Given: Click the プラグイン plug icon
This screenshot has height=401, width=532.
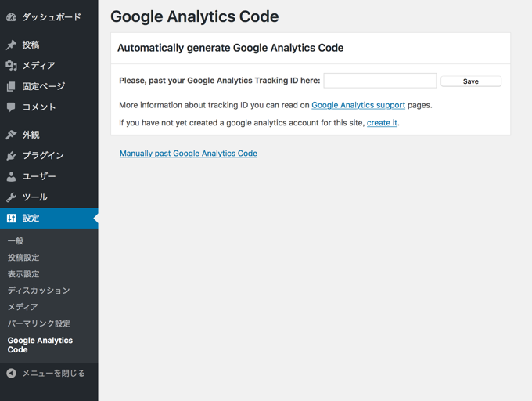Looking at the screenshot, I should [x=11, y=156].
